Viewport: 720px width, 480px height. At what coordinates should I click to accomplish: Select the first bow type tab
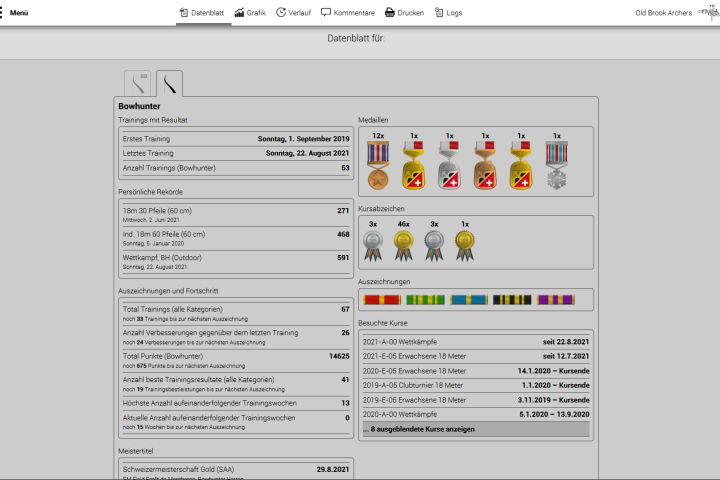pos(136,83)
